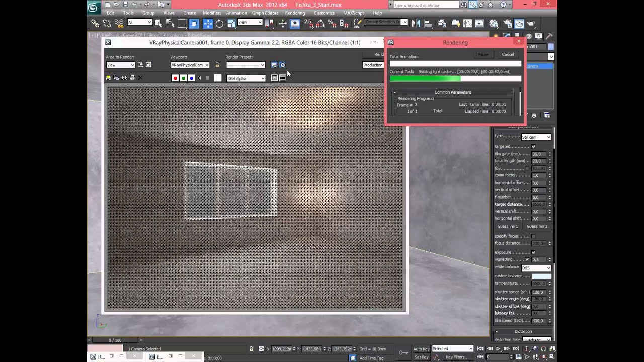Toggle the Percent Snap icon
The width and height of the screenshot is (644, 362).
[x=332, y=23]
